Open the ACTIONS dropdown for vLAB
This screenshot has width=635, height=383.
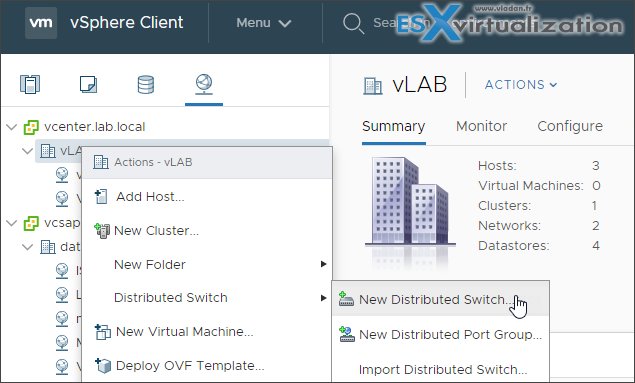(x=521, y=85)
